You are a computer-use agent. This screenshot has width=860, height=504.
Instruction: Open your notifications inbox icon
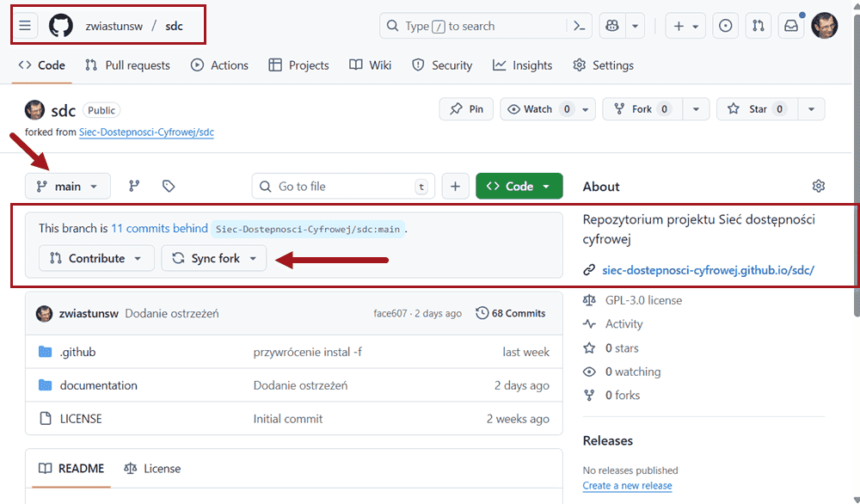click(x=790, y=25)
